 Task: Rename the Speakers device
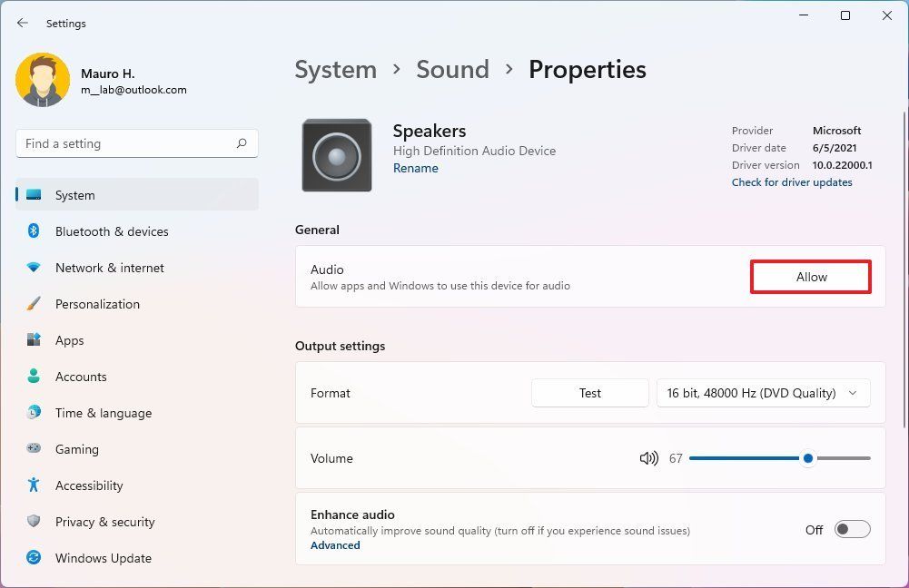coord(415,168)
